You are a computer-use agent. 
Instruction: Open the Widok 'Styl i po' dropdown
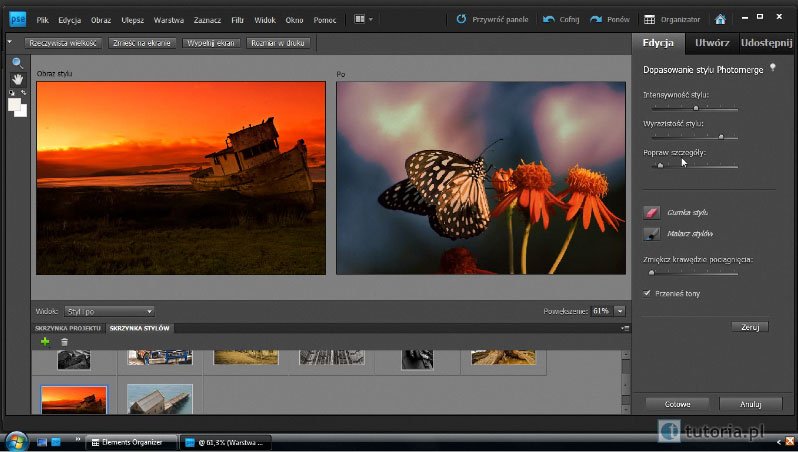pyautogui.click(x=109, y=311)
